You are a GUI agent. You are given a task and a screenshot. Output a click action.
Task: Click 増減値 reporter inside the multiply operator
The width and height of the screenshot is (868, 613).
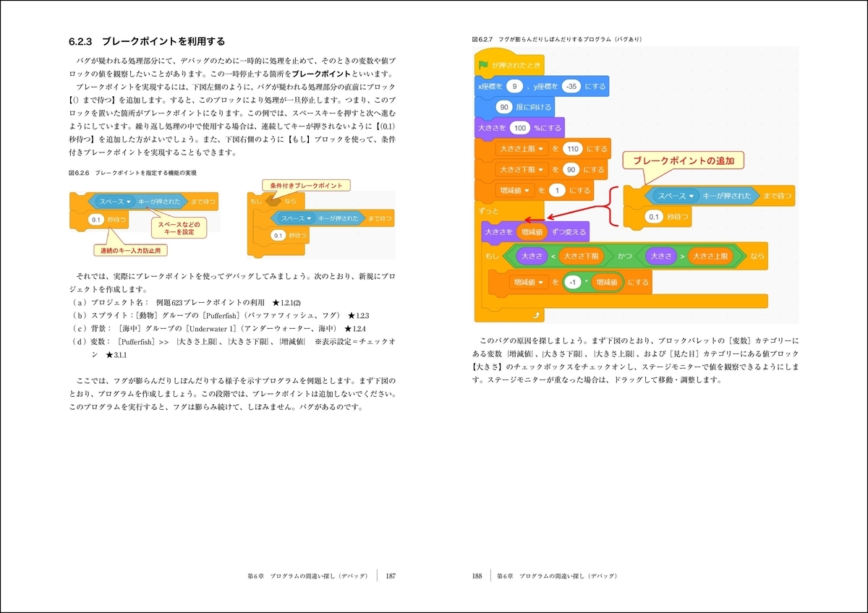coord(608,283)
